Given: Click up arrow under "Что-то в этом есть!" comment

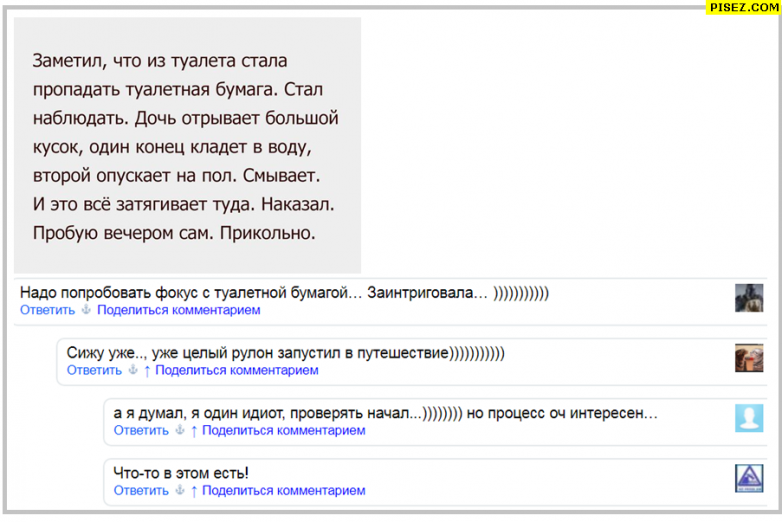Looking at the screenshot, I should (194, 490).
